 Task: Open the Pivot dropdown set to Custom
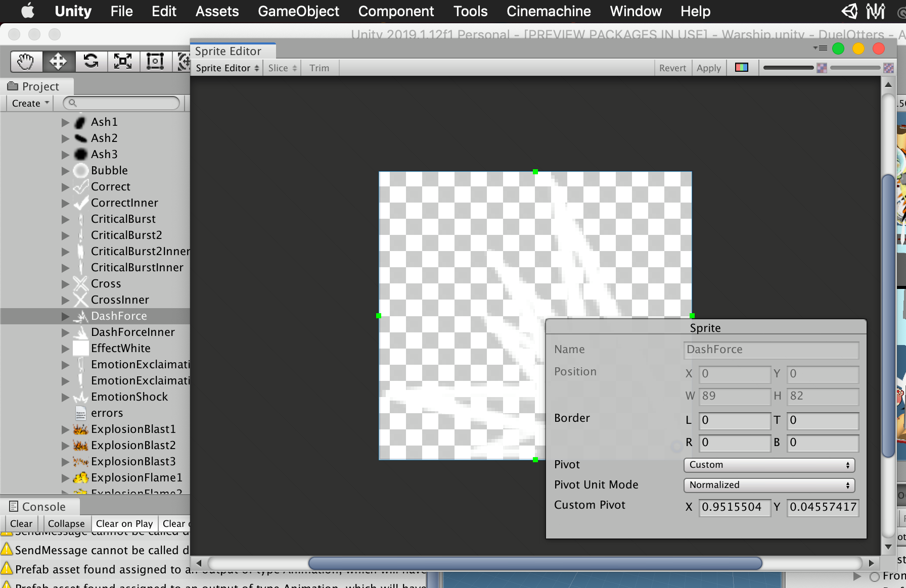(769, 465)
